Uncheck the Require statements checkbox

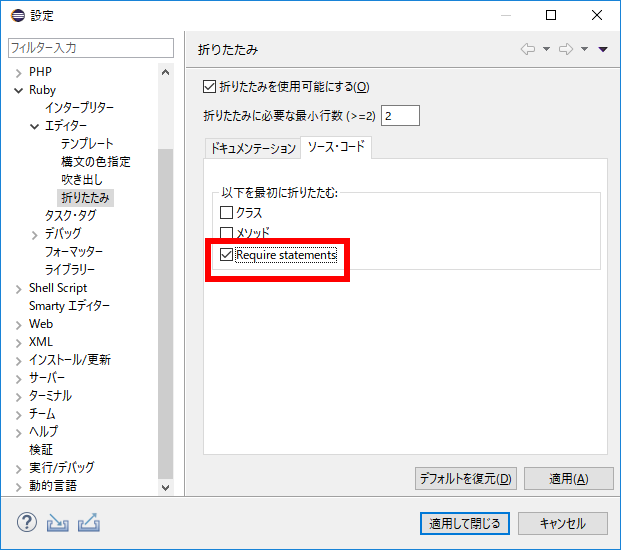tap(226, 255)
